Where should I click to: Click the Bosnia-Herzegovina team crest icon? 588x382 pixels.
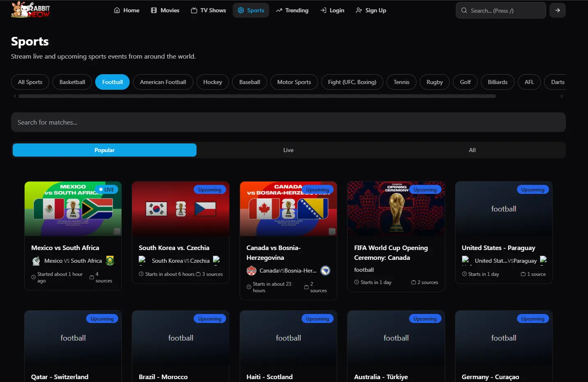coord(325,271)
